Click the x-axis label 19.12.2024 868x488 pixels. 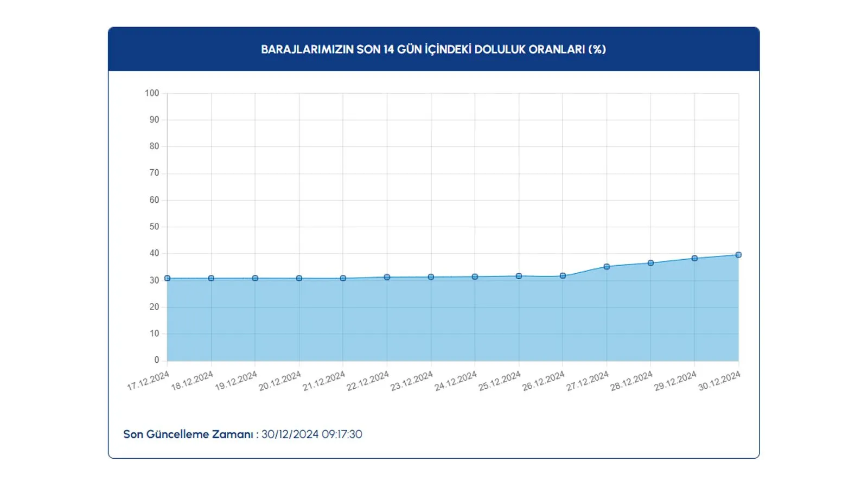point(236,381)
